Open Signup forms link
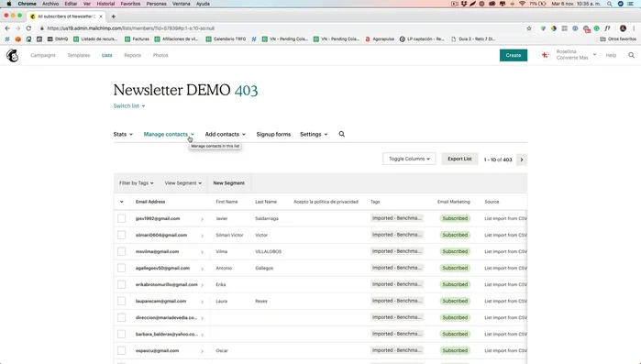641x364 pixels. click(x=273, y=134)
